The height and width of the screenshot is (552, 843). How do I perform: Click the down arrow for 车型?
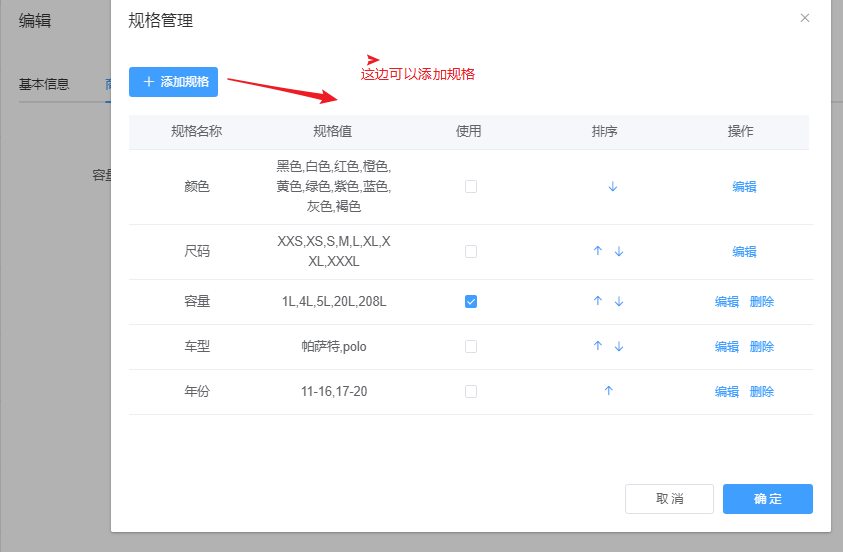point(619,346)
